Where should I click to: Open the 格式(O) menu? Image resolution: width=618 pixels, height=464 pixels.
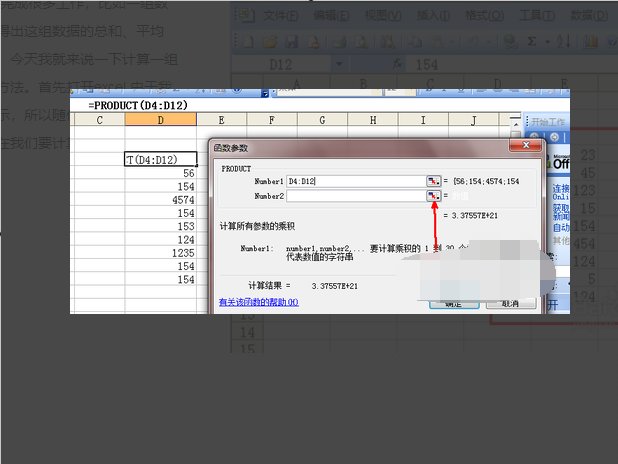pyautogui.click(x=484, y=16)
